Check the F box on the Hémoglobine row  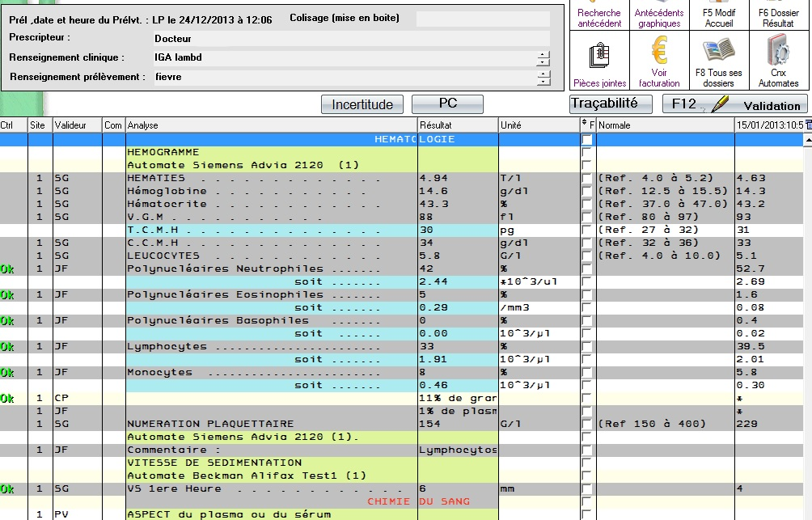click(586, 192)
